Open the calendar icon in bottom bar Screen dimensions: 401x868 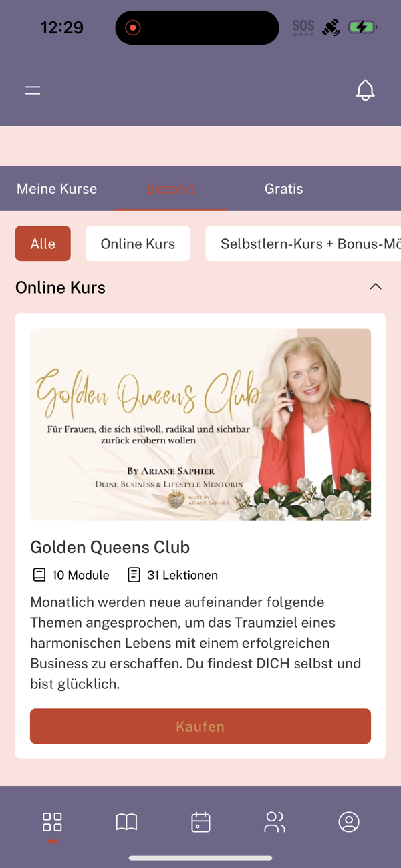coord(200,821)
